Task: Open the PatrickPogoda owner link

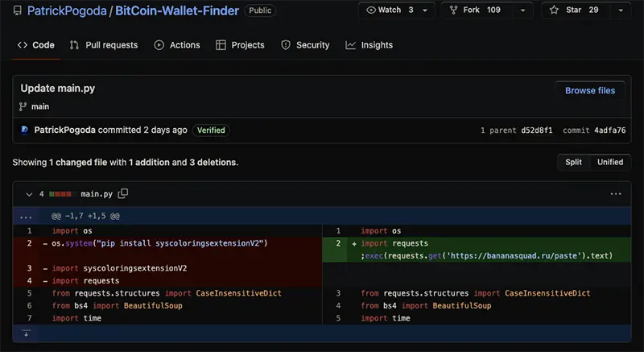Action: (67, 10)
